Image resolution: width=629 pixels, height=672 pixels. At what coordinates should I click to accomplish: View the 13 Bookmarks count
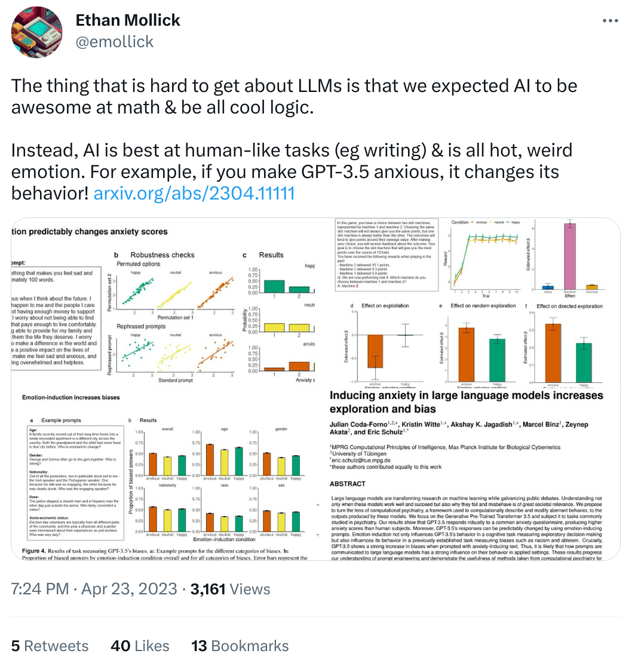point(240,646)
